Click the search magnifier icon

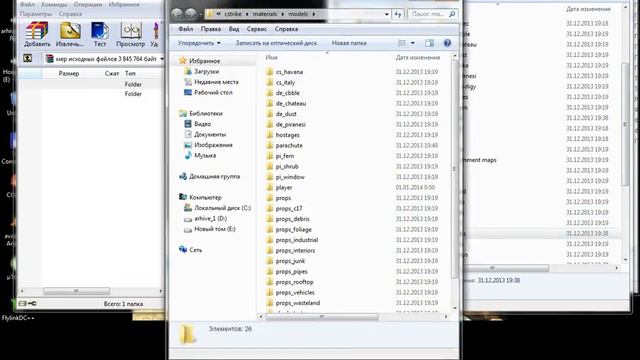pyautogui.click(x=452, y=14)
